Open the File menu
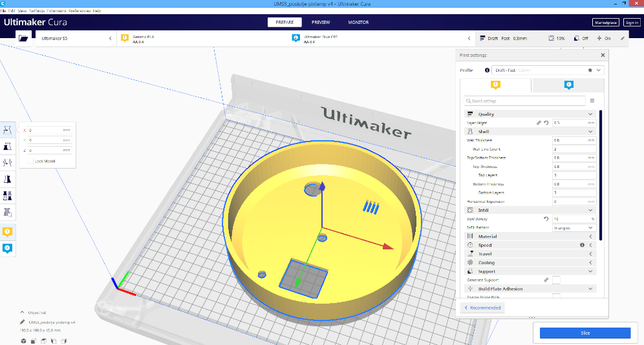This screenshot has height=345, width=644. 3,11
